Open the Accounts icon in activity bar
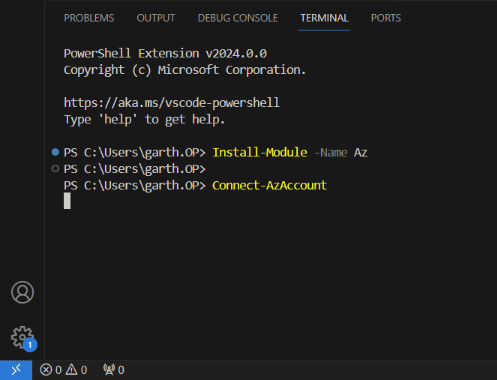497x380 pixels. [22, 292]
